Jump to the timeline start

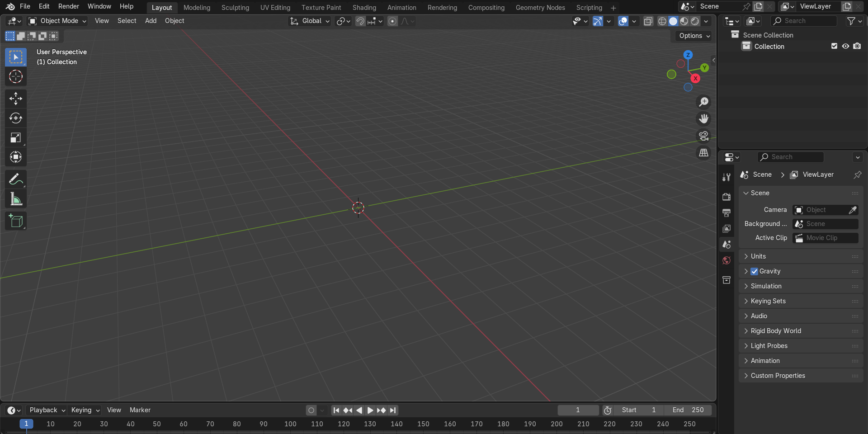(336, 410)
